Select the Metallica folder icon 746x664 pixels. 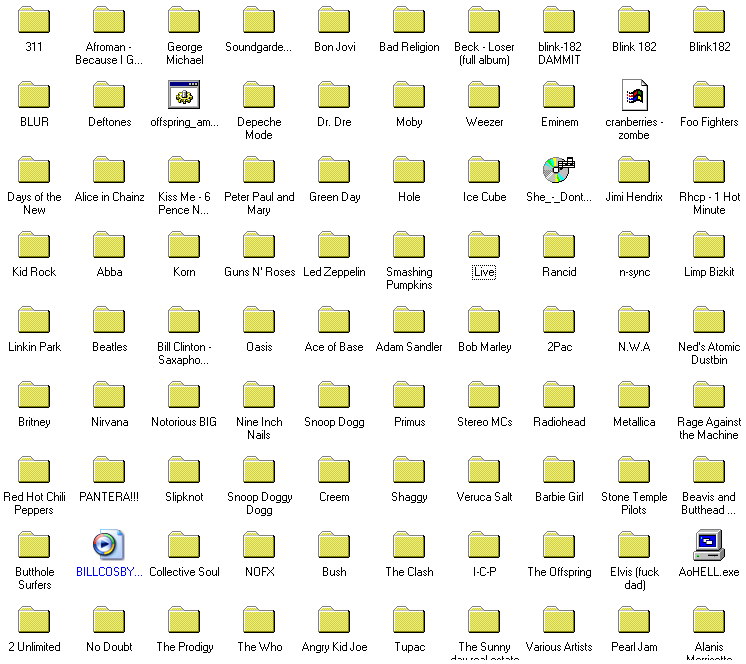[x=634, y=395]
